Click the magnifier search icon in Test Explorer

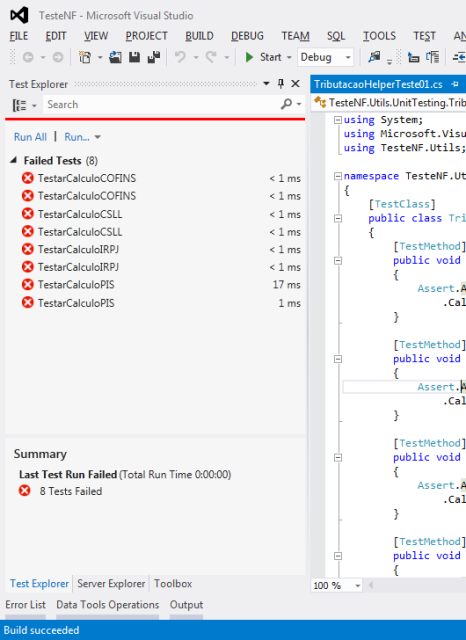[286, 104]
